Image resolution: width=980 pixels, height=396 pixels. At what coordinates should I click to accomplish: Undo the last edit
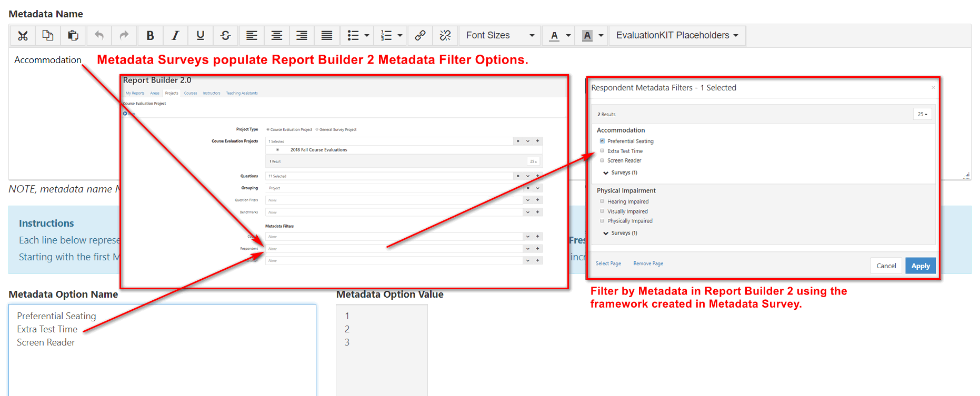pyautogui.click(x=99, y=36)
